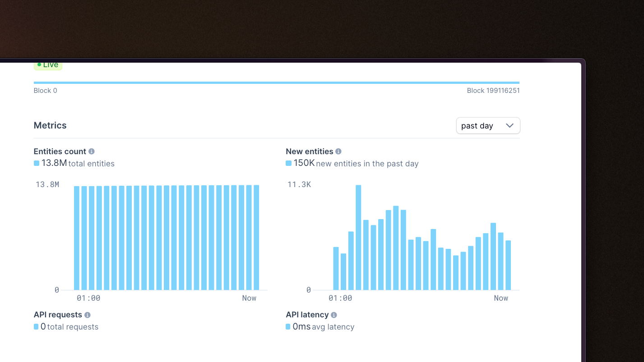This screenshot has height=362, width=644.
Task: Click the Block 0 label
Action: point(46,91)
